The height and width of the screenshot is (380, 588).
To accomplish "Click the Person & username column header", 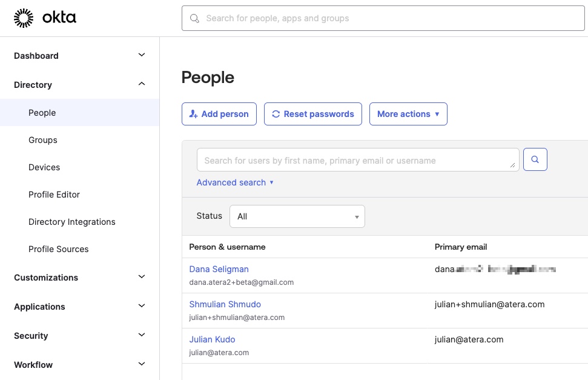I will pyautogui.click(x=227, y=247).
